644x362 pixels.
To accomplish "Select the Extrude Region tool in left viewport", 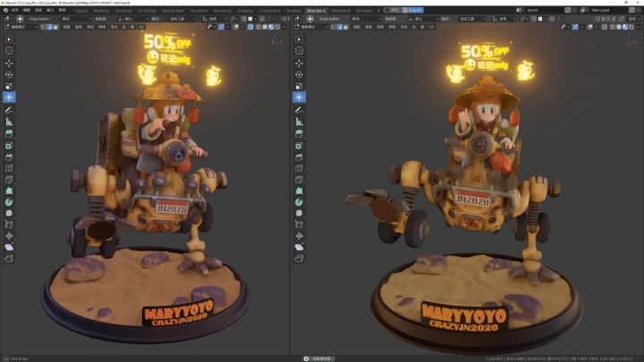I will [9, 134].
